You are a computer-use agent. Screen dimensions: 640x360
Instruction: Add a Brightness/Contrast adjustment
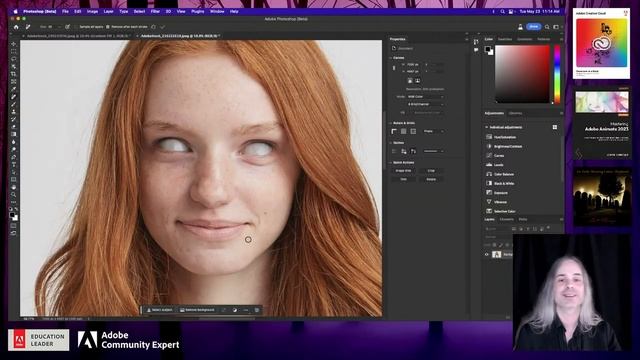507,146
